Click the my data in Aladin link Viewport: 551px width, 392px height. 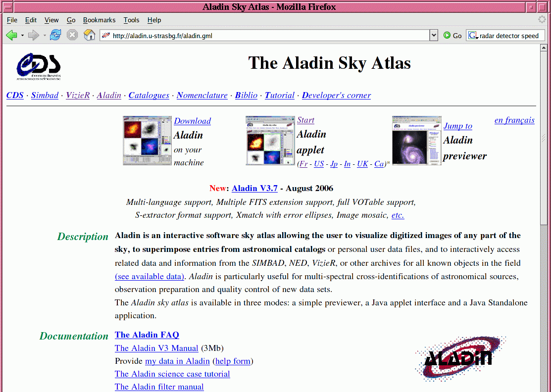(x=177, y=361)
